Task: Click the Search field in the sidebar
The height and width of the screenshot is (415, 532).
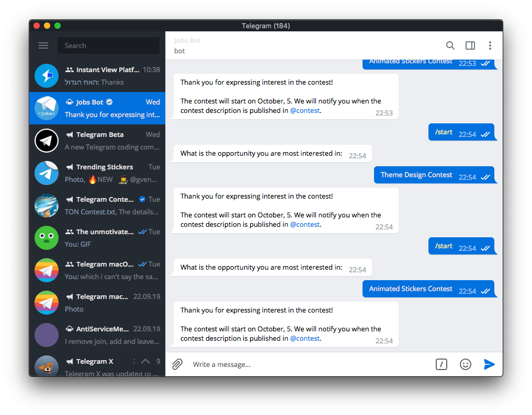Action: tap(108, 45)
